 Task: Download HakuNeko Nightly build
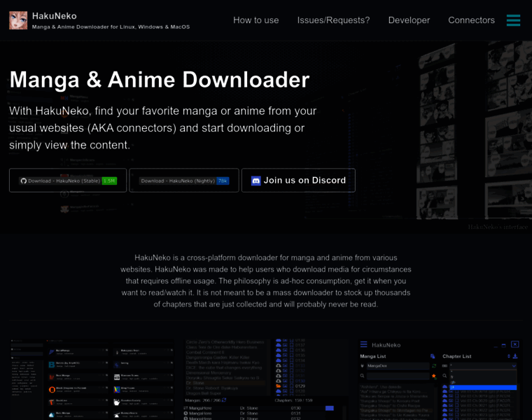click(184, 181)
